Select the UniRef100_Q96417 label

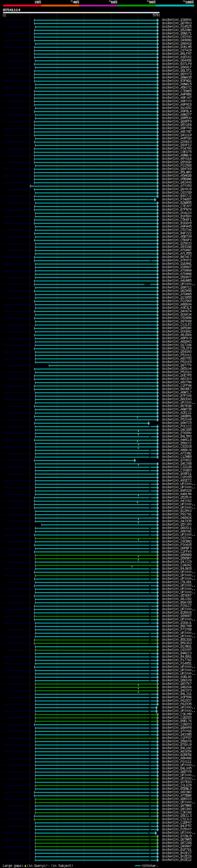(177, 67)
